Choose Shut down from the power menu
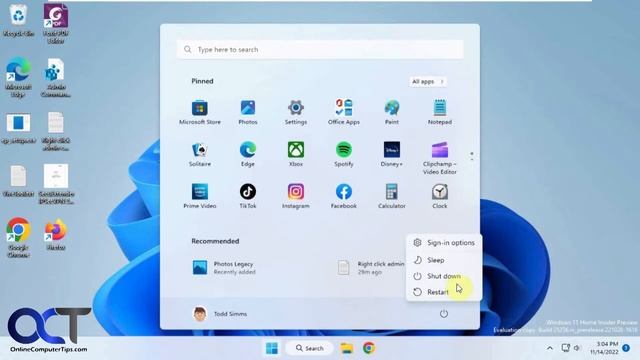 pyautogui.click(x=444, y=276)
